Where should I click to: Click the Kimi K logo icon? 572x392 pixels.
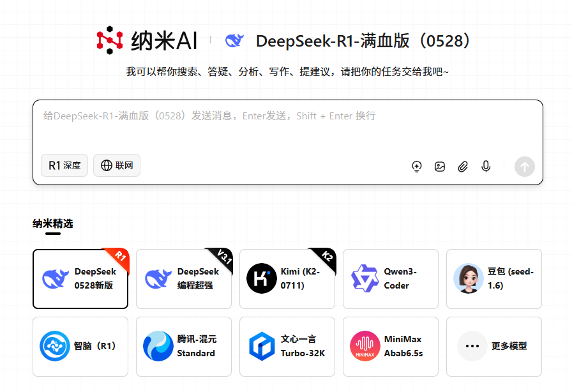click(x=262, y=278)
